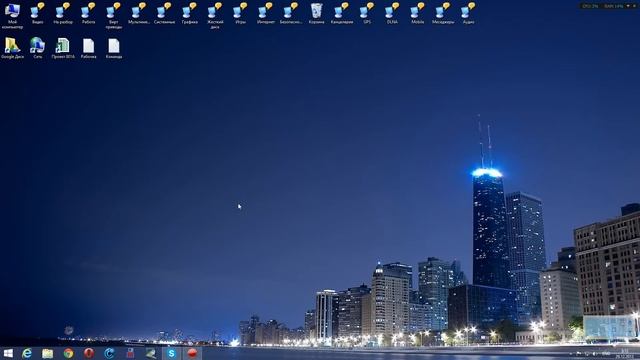This screenshot has height=360, width=640.
Task: Open the Графика desktop shortcut
Action: 189,13
